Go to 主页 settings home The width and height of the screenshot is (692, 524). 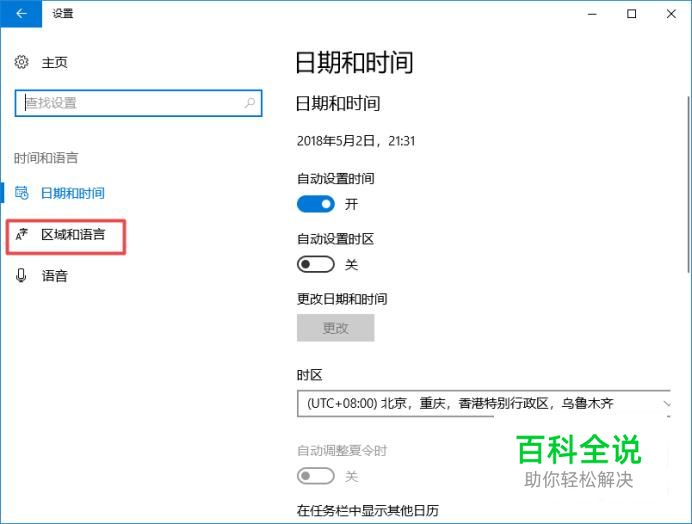[x=55, y=63]
